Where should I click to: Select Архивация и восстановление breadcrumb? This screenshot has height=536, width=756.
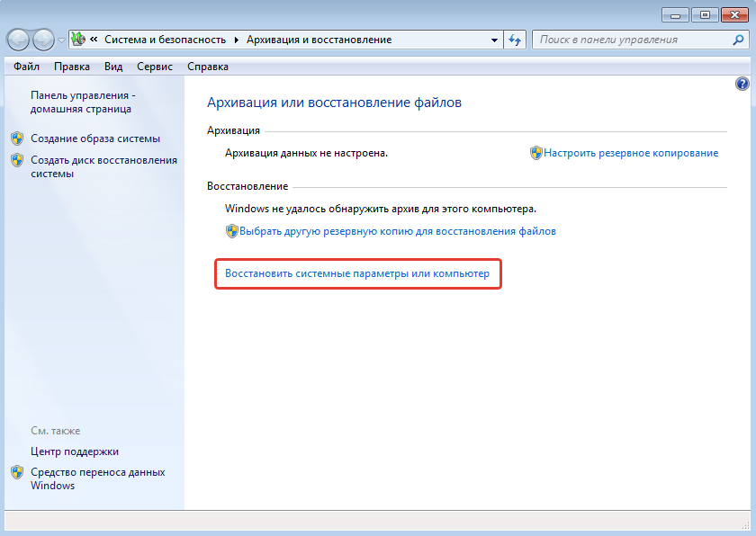coord(319,40)
